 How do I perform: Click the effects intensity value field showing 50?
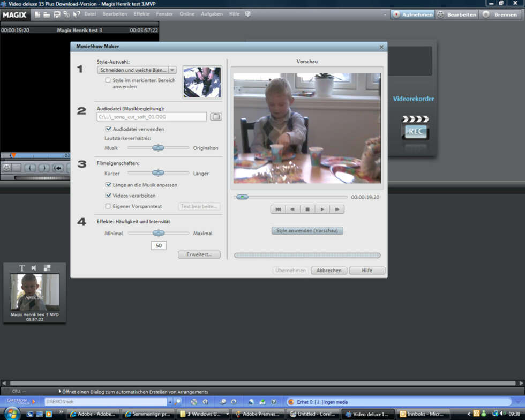point(159,245)
